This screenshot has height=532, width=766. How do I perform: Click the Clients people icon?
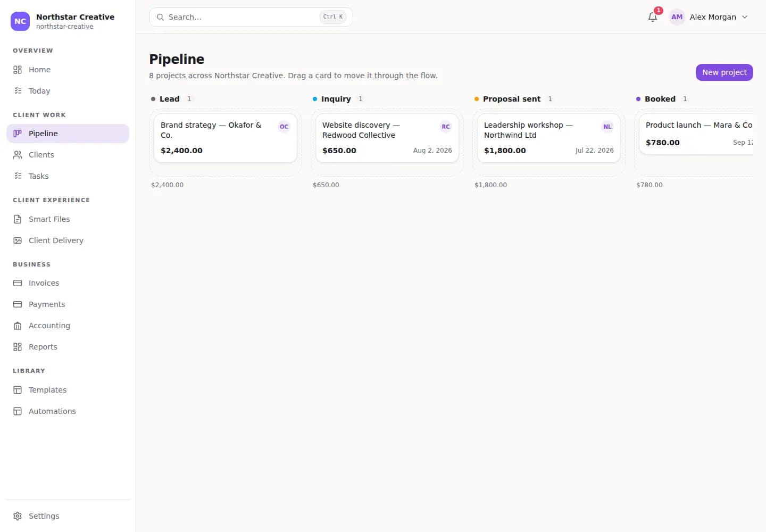tap(18, 155)
